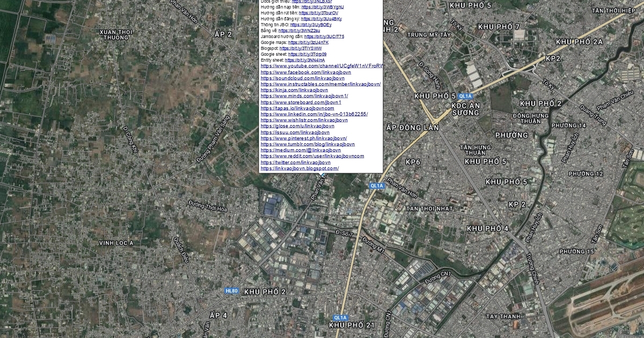Image resolution: width=644 pixels, height=338 pixels.
Task: Click the QL1A shield above Khu Phố 21
Action: click(x=340, y=318)
